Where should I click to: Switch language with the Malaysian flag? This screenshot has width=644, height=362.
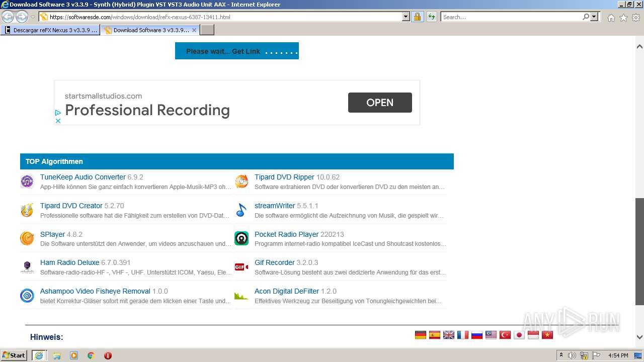point(491,335)
